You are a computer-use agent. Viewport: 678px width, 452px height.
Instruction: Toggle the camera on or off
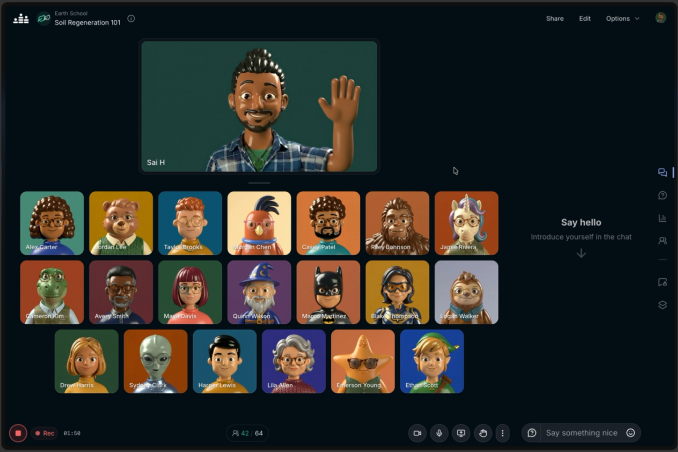click(x=417, y=433)
